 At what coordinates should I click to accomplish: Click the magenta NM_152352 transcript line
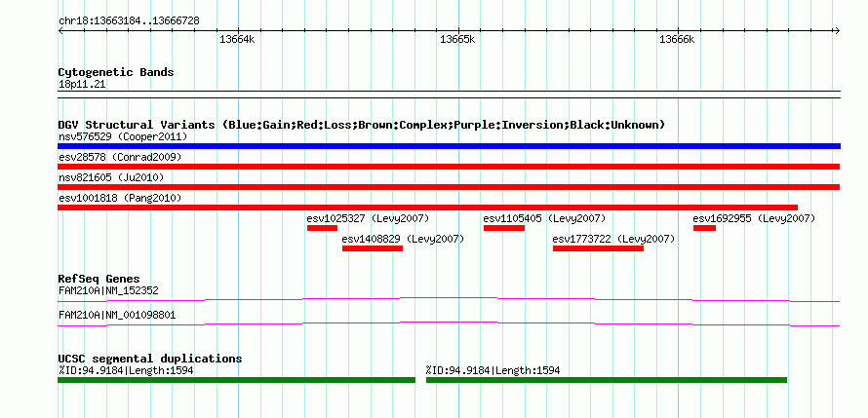click(449, 300)
